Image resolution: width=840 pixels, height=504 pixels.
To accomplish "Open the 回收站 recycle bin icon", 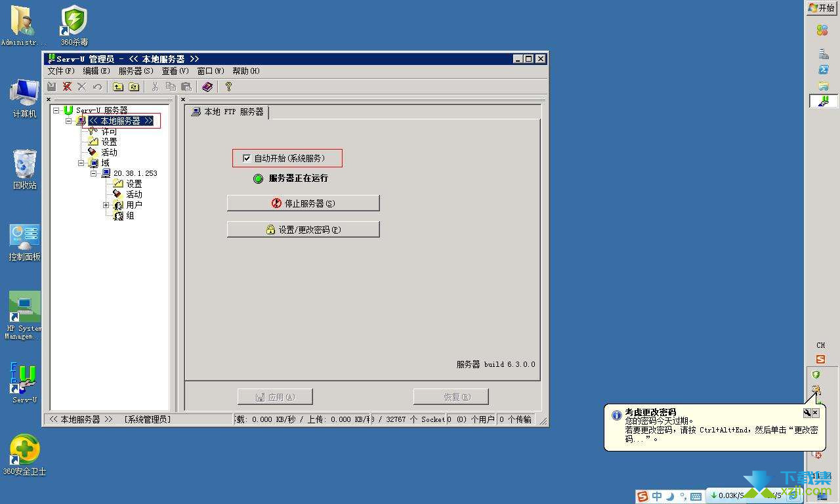I will pyautogui.click(x=25, y=169).
